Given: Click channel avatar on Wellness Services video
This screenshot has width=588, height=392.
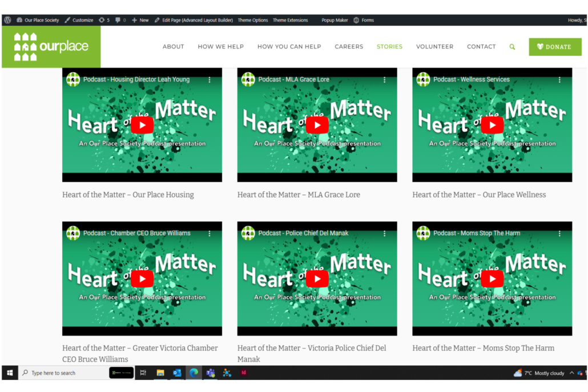Looking at the screenshot, I should (x=424, y=79).
